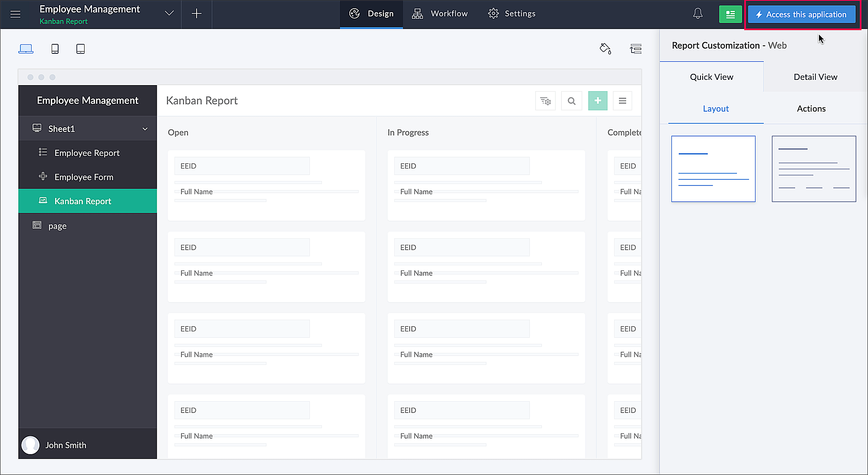
Task: Select the desktop device preview
Action: coord(26,49)
